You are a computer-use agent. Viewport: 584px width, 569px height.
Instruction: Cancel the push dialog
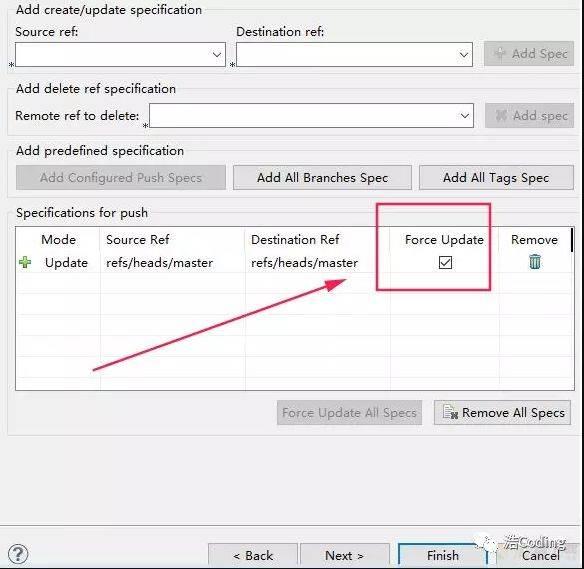click(540, 555)
